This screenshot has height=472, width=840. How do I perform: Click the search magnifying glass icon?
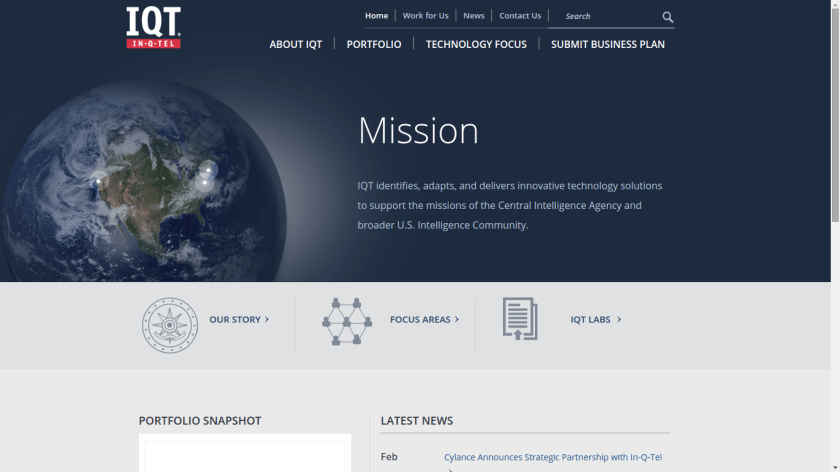(667, 17)
